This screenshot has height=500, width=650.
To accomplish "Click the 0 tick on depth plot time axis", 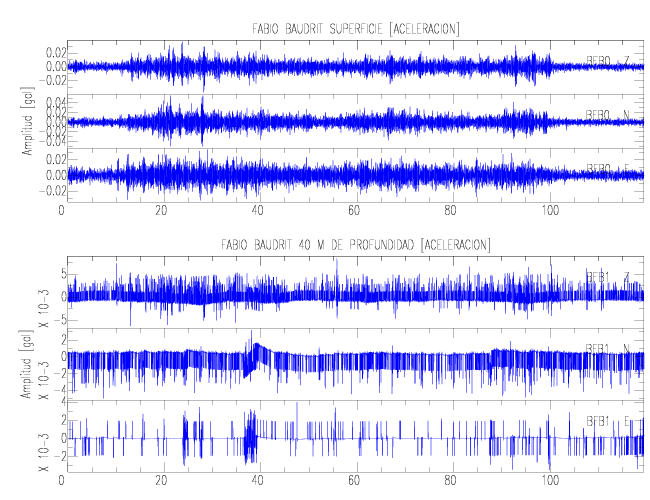I will tap(63, 481).
